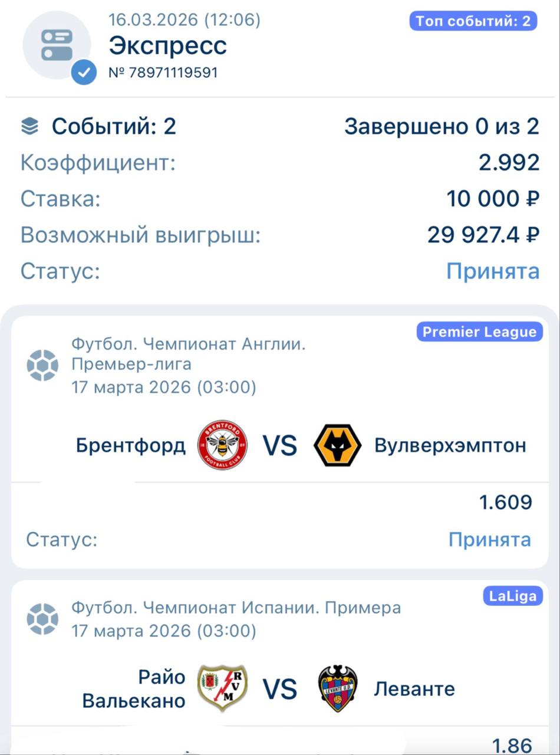Click the blue verified checkmark badge
Image resolution: width=560 pixels, height=755 pixels.
[84, 73]
